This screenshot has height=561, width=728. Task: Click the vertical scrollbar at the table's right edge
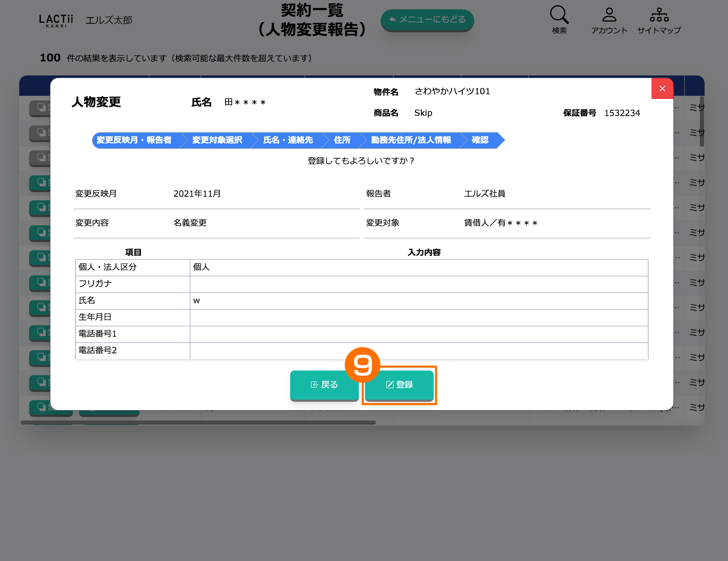pyautogui.click(x=702, y=122)
